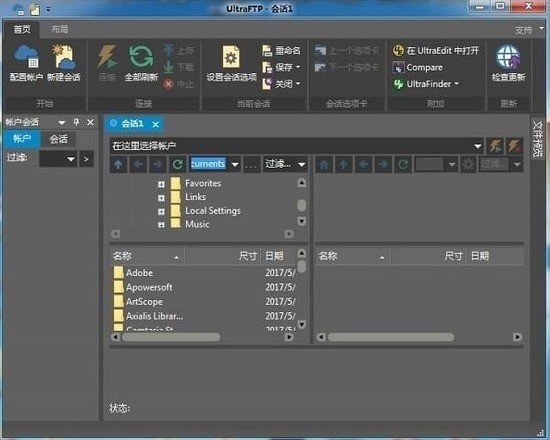Screen dimensions: 550x440
Task: Expand the Favorites folder tree node
Action: click(161, 184)
